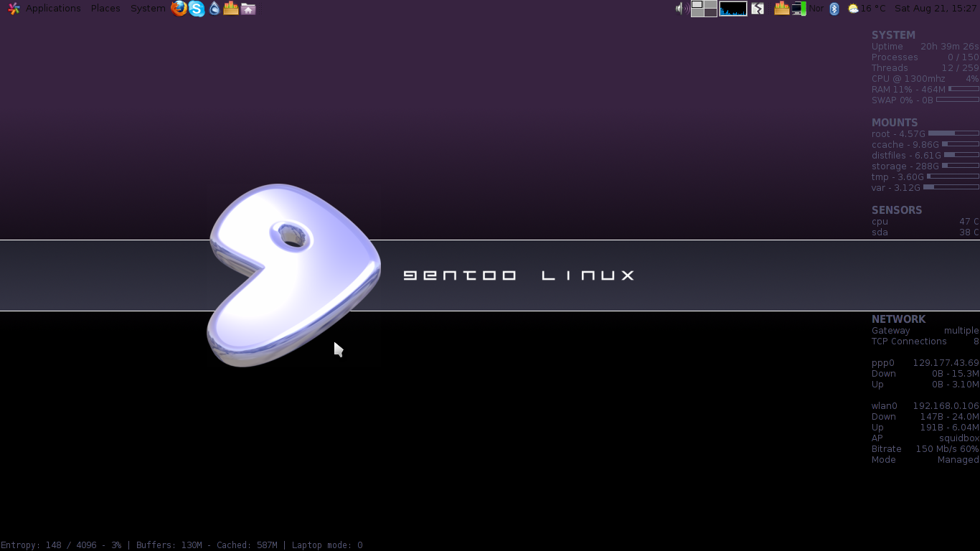Click the Mode Managed line

925,460
